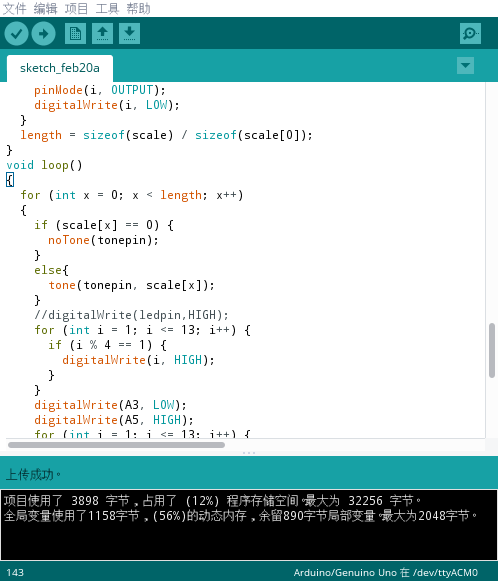Viewport: 498px width, 581px height.
Task: Click the vertical editor scrollbar thumb
Action: tap(492, 350)
